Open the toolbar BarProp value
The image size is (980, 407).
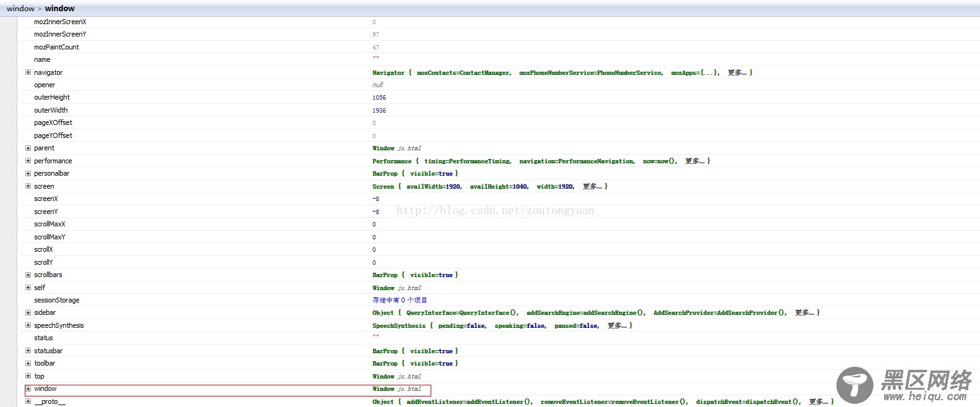(x=415, y=364)
